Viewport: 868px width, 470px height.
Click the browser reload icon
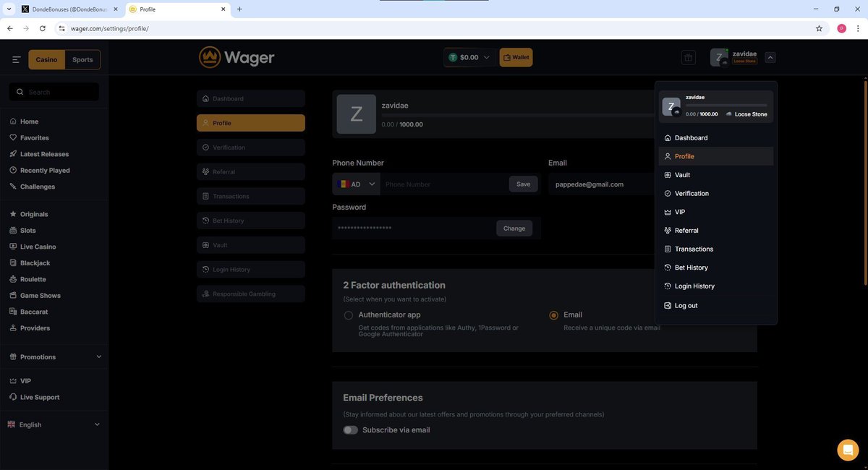43,28
